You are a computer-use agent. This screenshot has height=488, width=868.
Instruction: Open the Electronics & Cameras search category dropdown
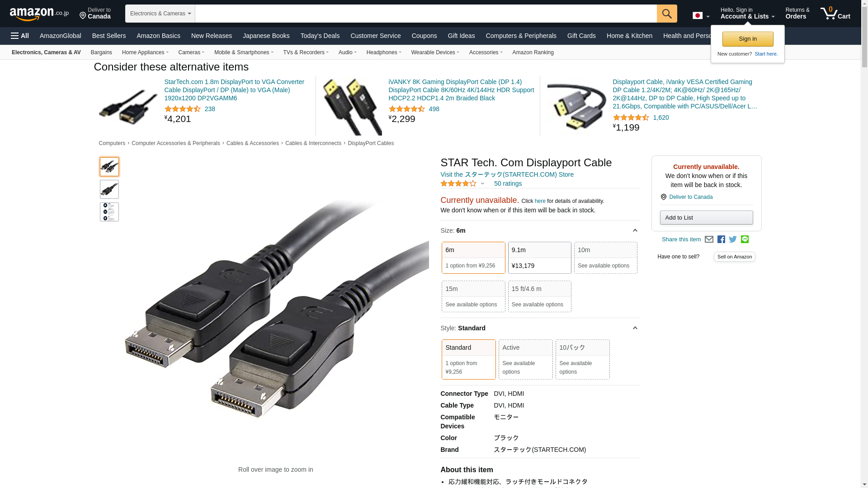160,14
